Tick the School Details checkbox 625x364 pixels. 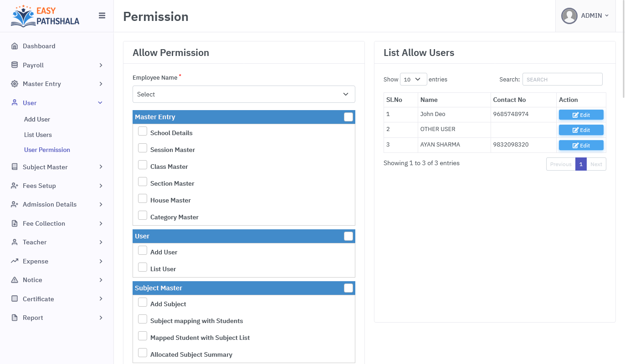(x=143, y=131)
